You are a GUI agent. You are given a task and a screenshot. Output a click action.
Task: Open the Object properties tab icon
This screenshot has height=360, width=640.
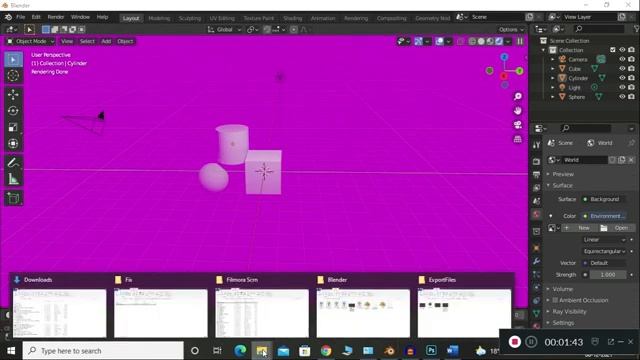(x=536, y=248)
